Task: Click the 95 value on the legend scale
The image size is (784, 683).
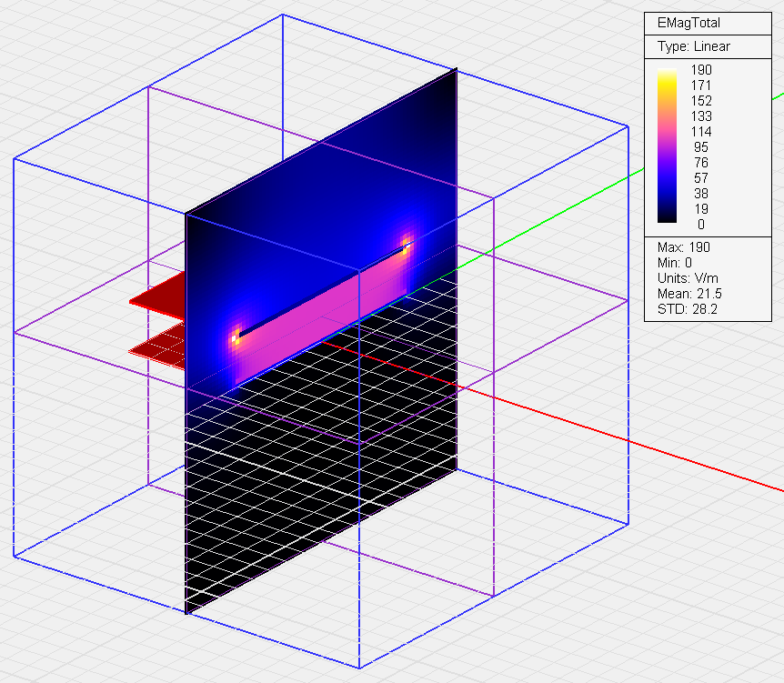Action: 700,147
